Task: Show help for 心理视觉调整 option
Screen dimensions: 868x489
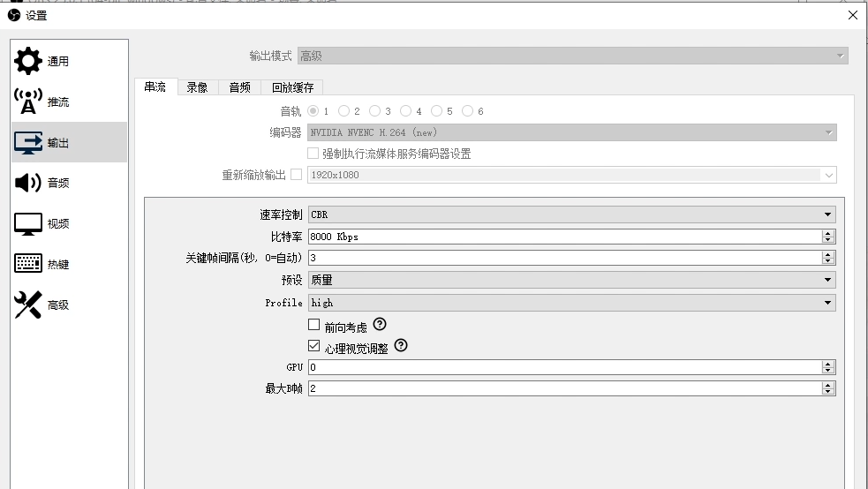Action: tap(401, 346)
